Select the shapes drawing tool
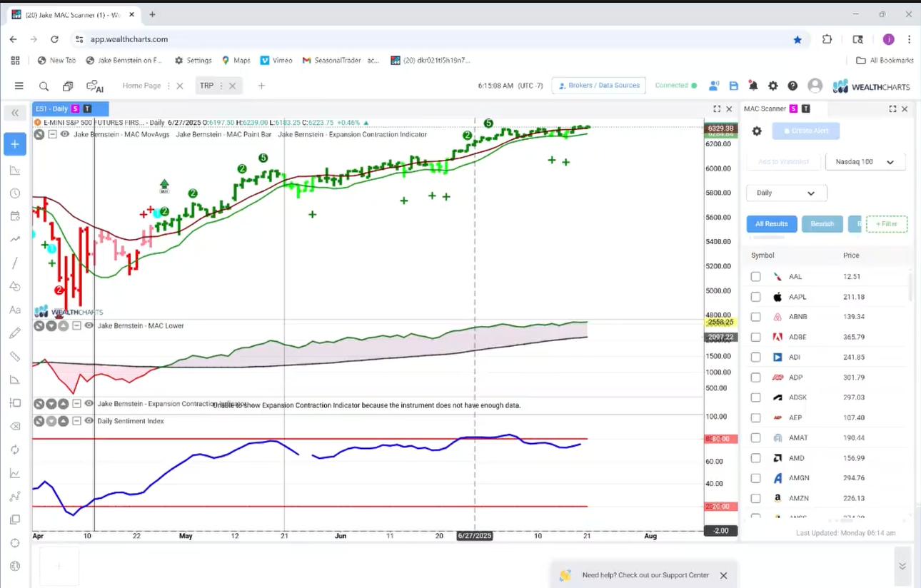 (15, 286)
